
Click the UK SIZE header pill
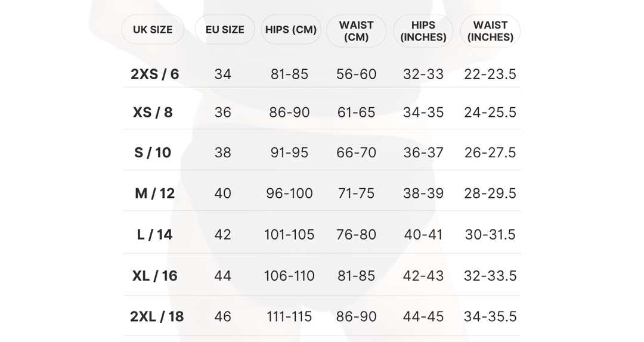(x=153, y=30)
